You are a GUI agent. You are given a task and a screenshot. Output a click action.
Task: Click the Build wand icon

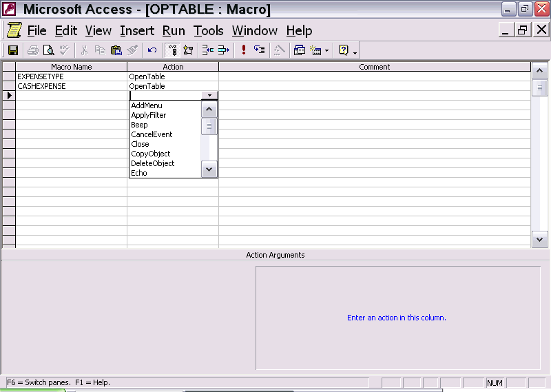[279, 50]
